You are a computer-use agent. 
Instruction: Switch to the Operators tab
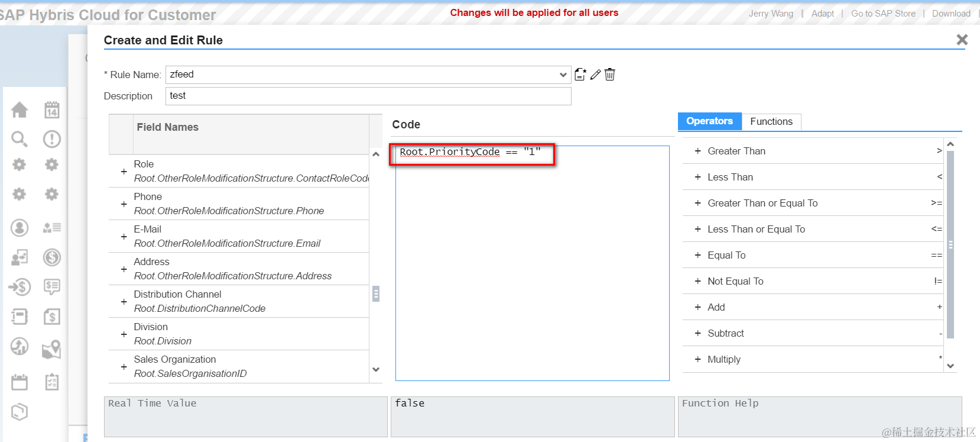(x=709, y=121)
